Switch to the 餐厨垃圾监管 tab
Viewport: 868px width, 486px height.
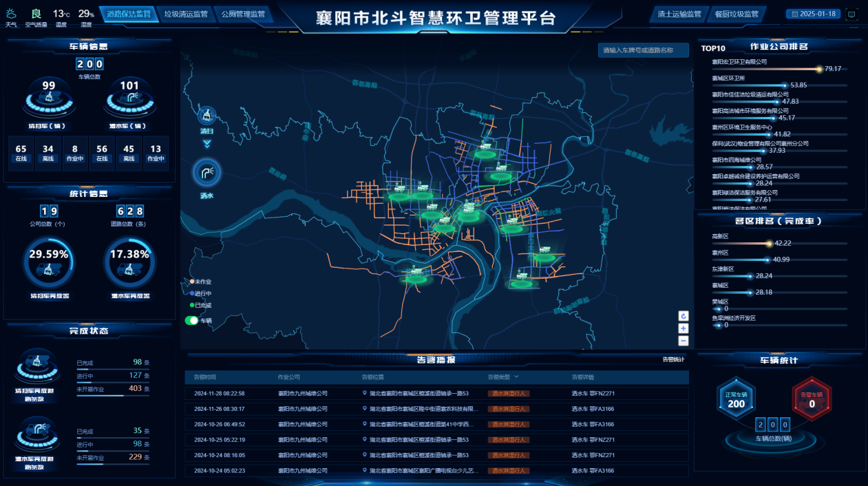736,14
